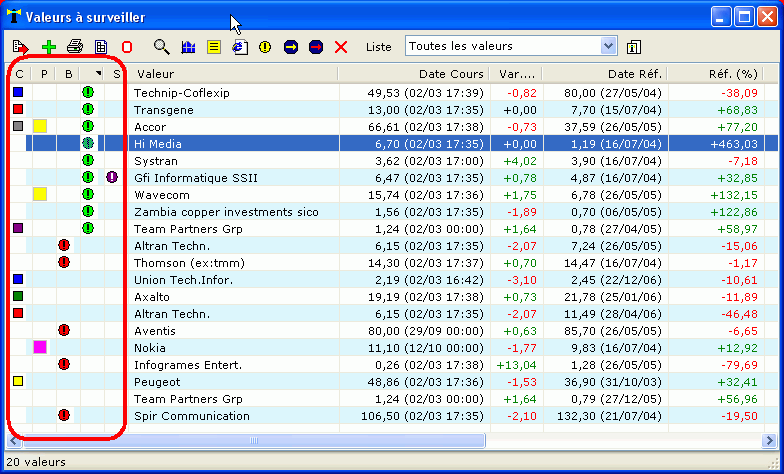This screenshot has height=474, width=784.
Task: Select the Peugeot value name
Action: coord(157,382)
